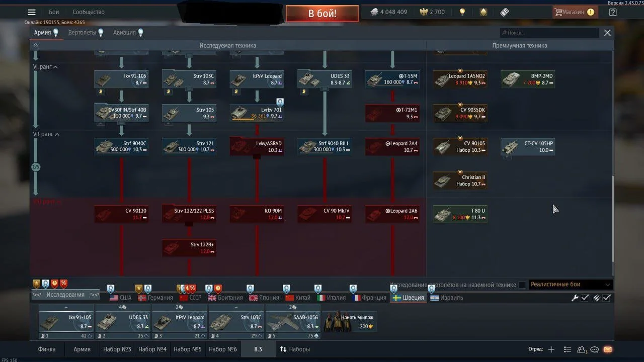
Task: Click the light bulb research points icon
Action: [x=462, y=12]
